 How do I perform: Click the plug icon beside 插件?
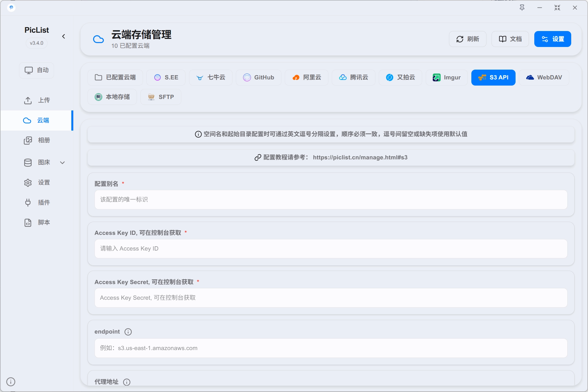click(28, 203)
